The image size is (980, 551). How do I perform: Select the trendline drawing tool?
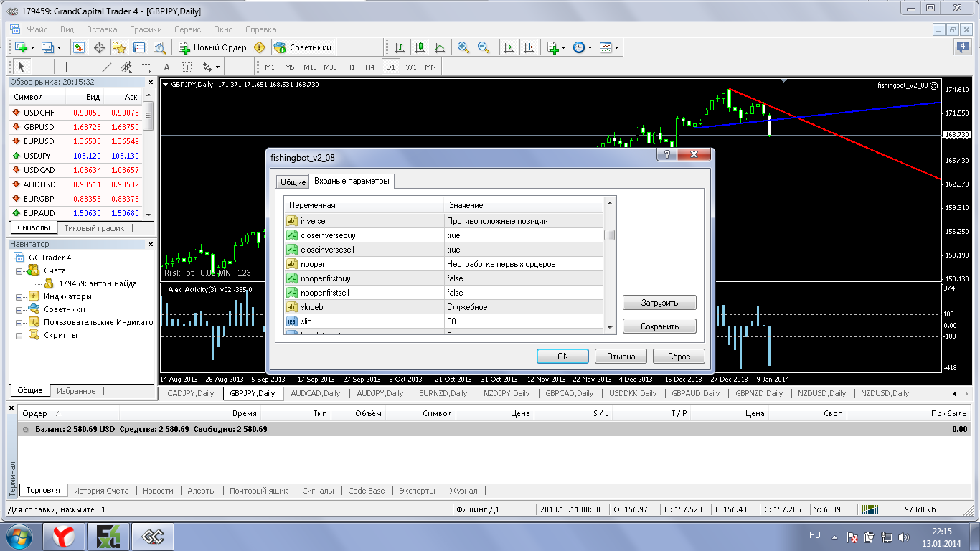coord(107,67)
